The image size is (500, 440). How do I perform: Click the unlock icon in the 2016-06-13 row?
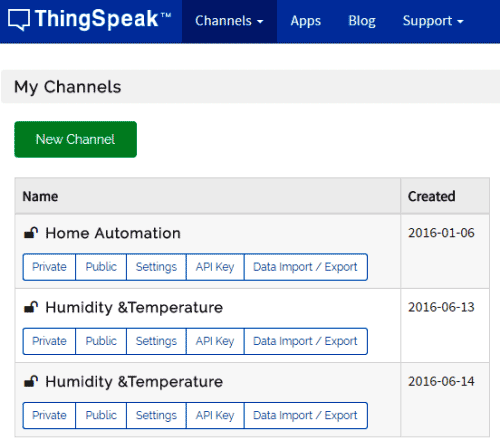(x=31, y=307)
